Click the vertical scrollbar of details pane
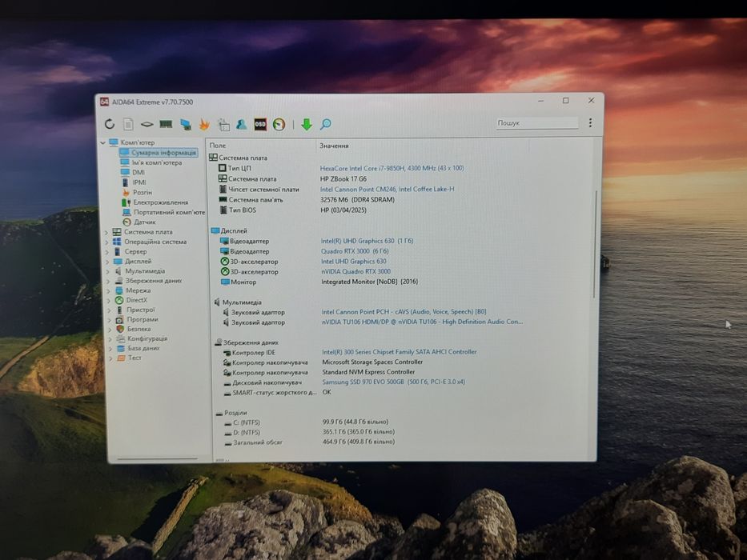Viewport: 747px width, 560px height. [595, 244]
